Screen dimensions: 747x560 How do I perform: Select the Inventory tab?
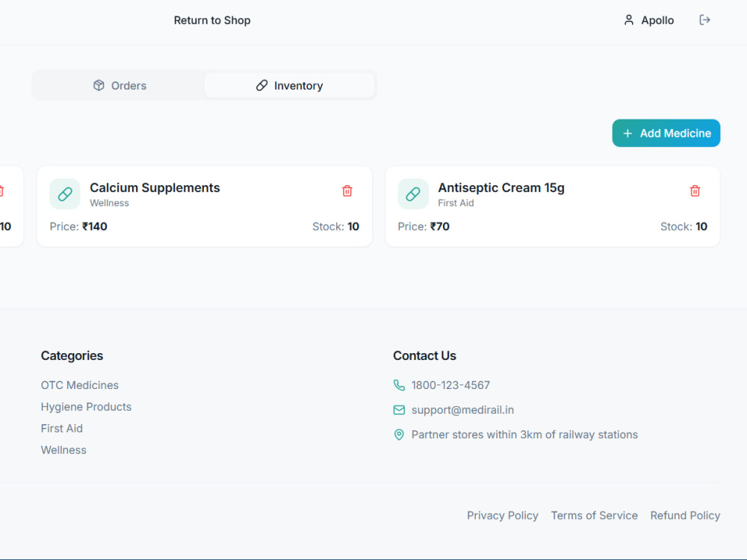[x=289, y=85]
